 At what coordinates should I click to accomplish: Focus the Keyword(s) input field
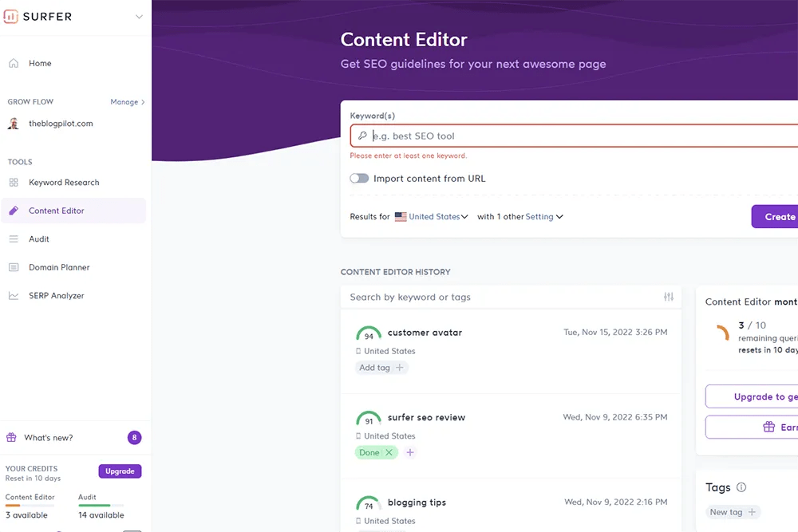click(x=574, y=136)
